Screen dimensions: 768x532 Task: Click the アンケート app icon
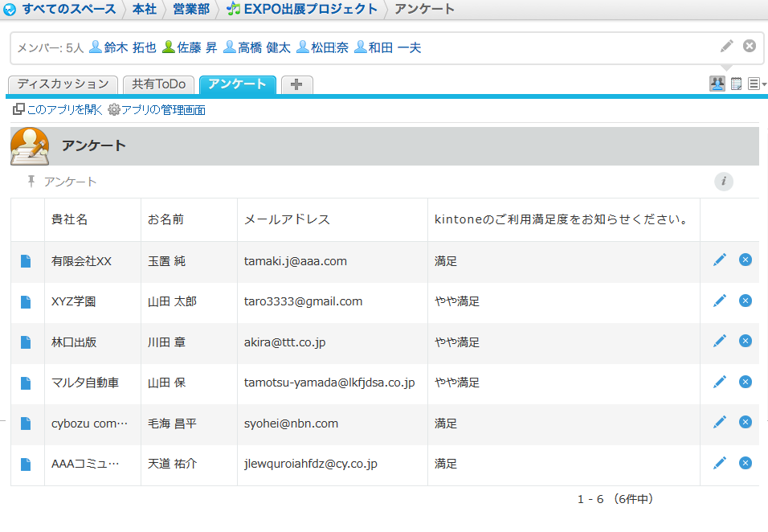pos(30,146)
